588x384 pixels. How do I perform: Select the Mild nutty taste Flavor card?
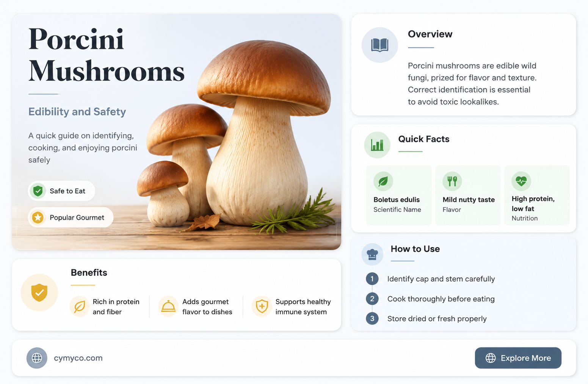(x=468, y=195)
